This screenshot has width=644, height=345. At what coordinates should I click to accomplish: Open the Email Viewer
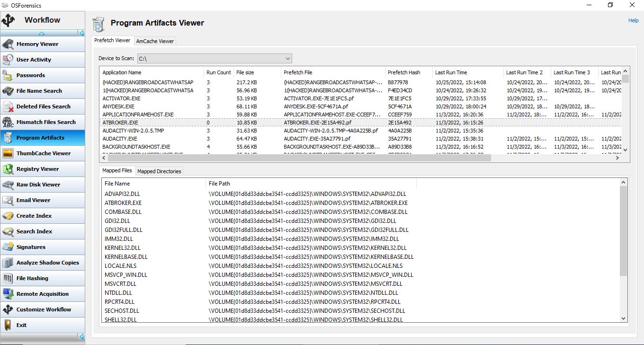(x=43, y=200)
